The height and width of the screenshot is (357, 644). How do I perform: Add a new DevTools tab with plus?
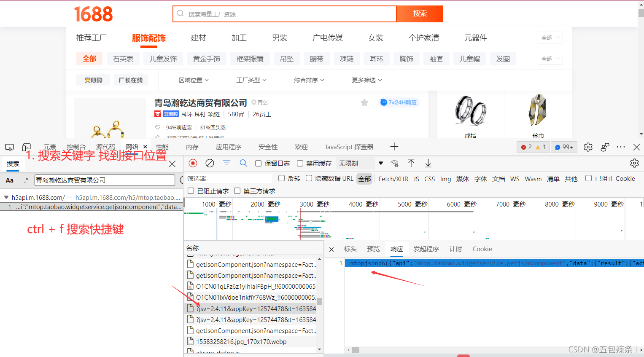point(394,147)
